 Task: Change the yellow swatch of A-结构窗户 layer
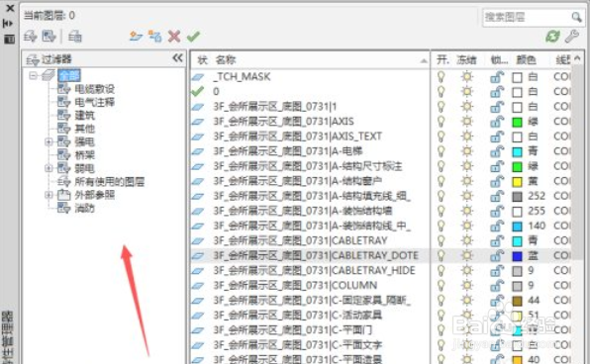[x=518, y=182]
